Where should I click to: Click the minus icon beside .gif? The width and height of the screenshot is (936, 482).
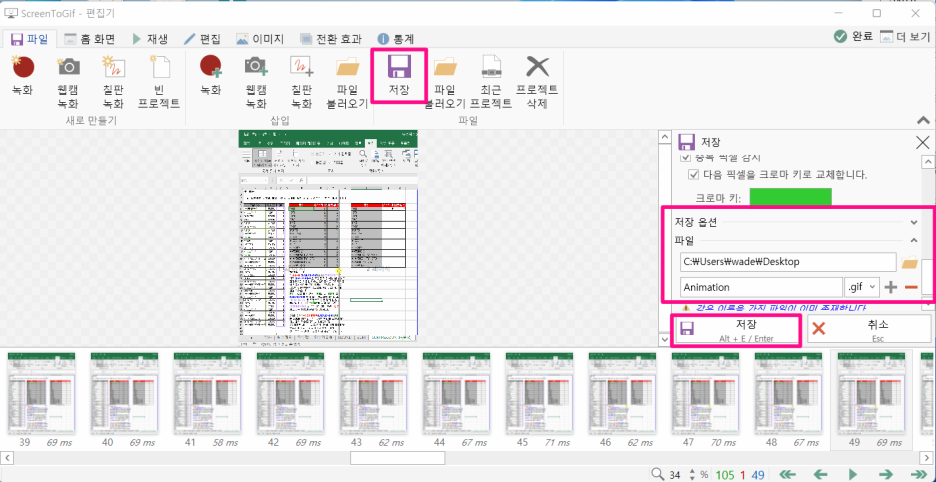[910, 287]
